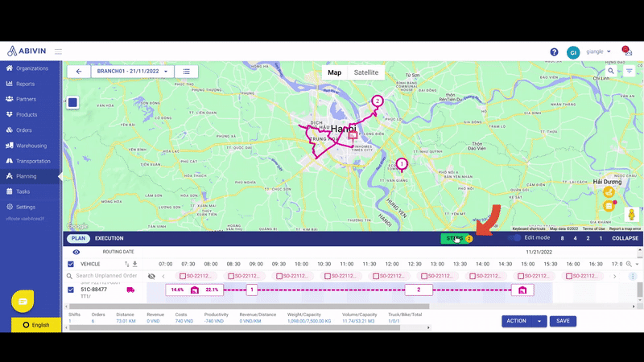Click the Partners sidebar icon
The width and height of the screenshot is (644, 362).
coord(10,99)
